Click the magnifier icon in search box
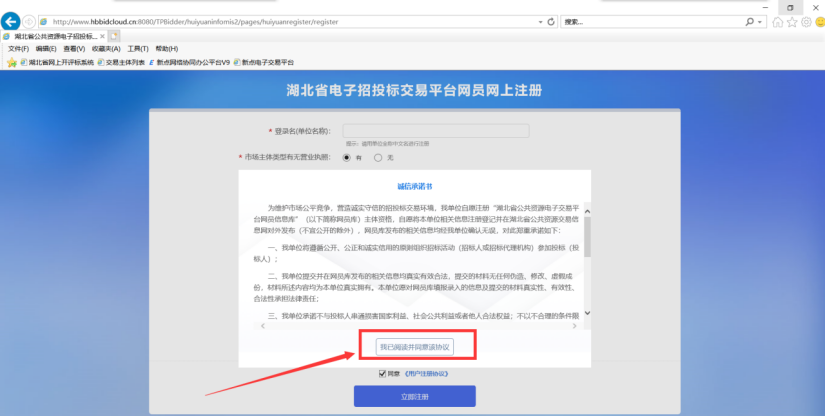 pos(750,21)
